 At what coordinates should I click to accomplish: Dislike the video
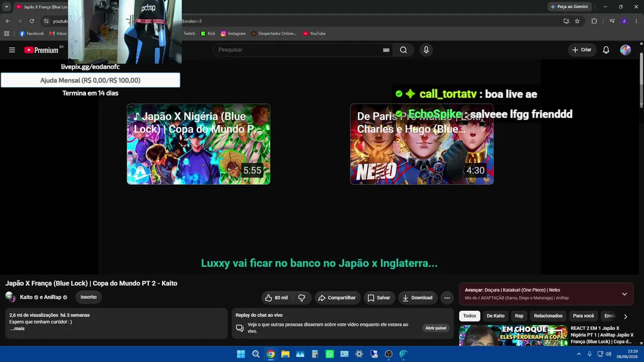click(302, 298)
